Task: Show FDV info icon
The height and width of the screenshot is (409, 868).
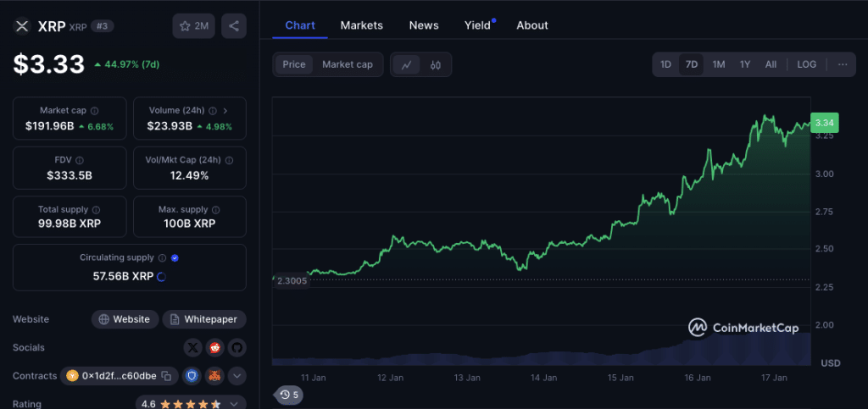Action: (x=79, y=160)
